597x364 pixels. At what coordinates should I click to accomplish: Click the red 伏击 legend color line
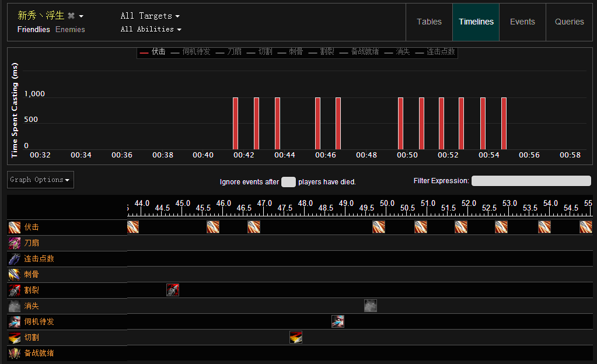pyautogui.click(x=145, y=52)
